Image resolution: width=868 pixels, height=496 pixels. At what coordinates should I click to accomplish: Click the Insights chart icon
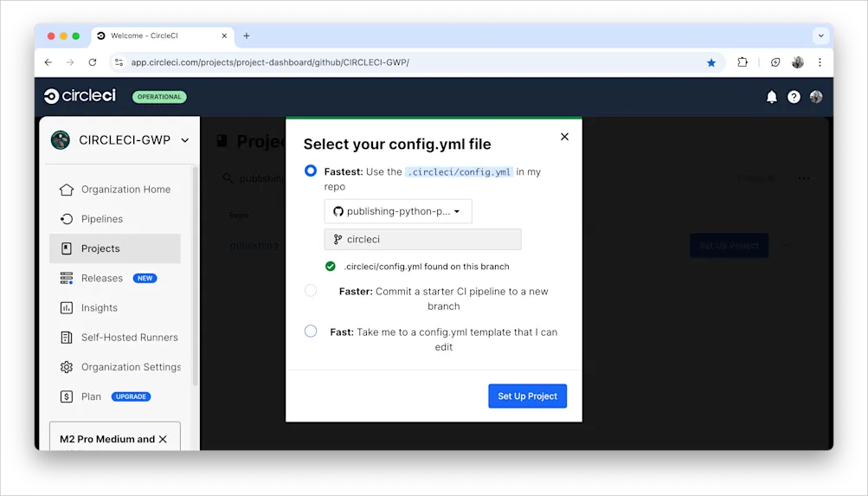click(67, 308)
